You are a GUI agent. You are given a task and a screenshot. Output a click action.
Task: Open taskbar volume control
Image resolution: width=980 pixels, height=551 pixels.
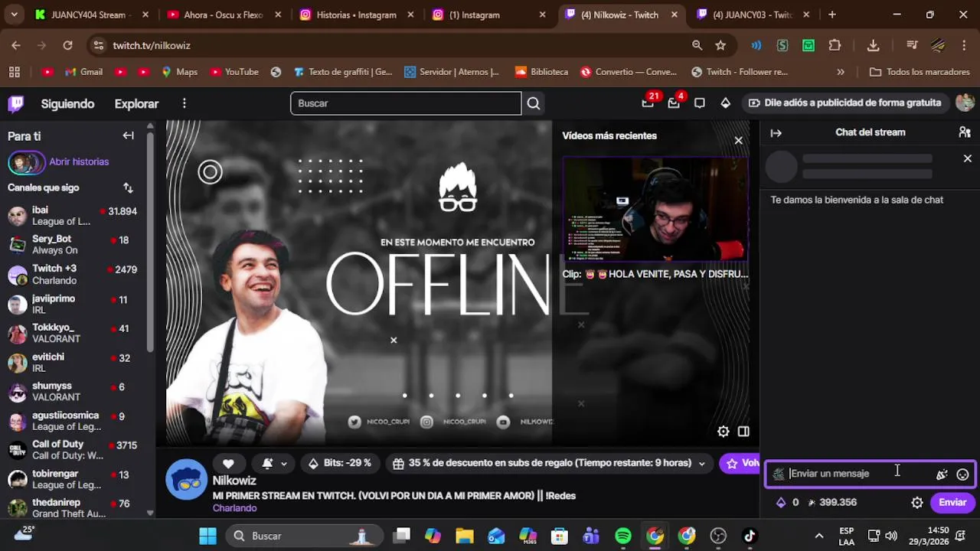(x=890, y=536)
